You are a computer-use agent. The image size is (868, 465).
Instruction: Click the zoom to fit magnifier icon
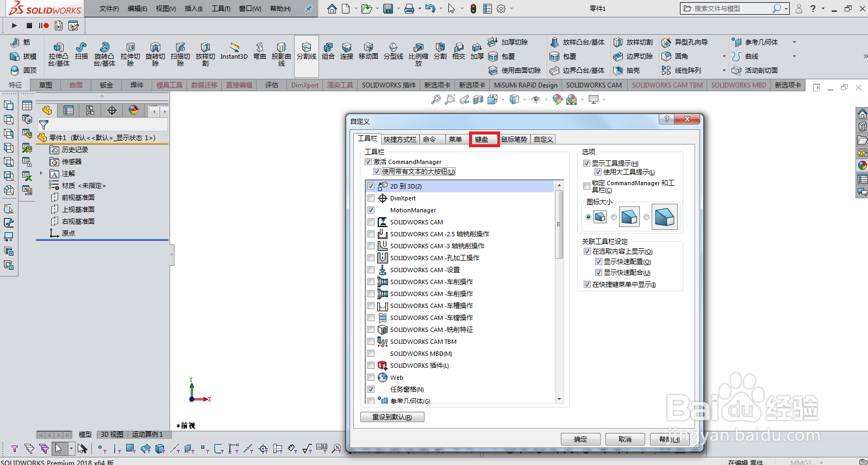tap(436, 99)
